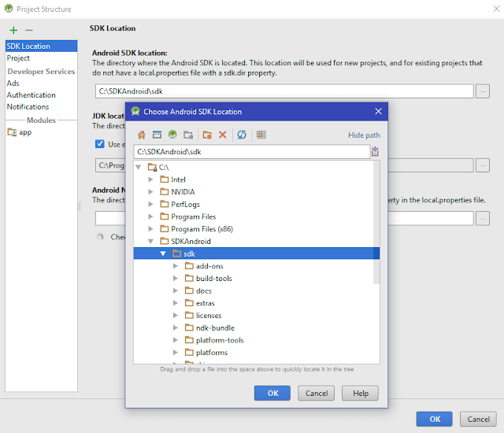Open path history icon beside path field
The image size is (504, 433).
tap(375, 151)
